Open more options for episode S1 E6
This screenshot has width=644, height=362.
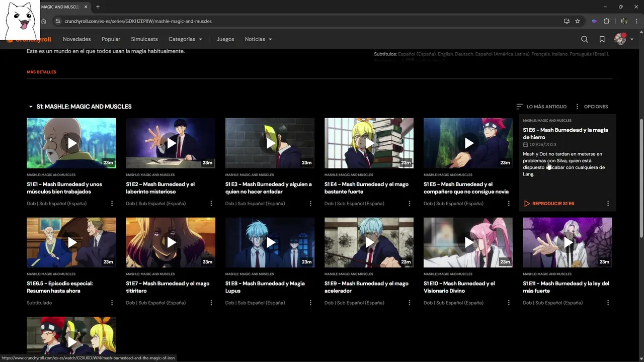click(x=608, y=204)
